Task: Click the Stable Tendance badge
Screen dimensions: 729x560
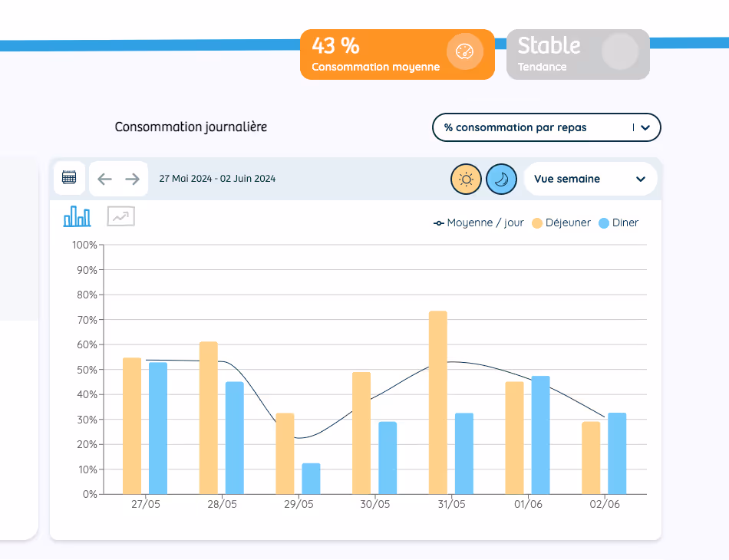Action: (x=578, y=54)
